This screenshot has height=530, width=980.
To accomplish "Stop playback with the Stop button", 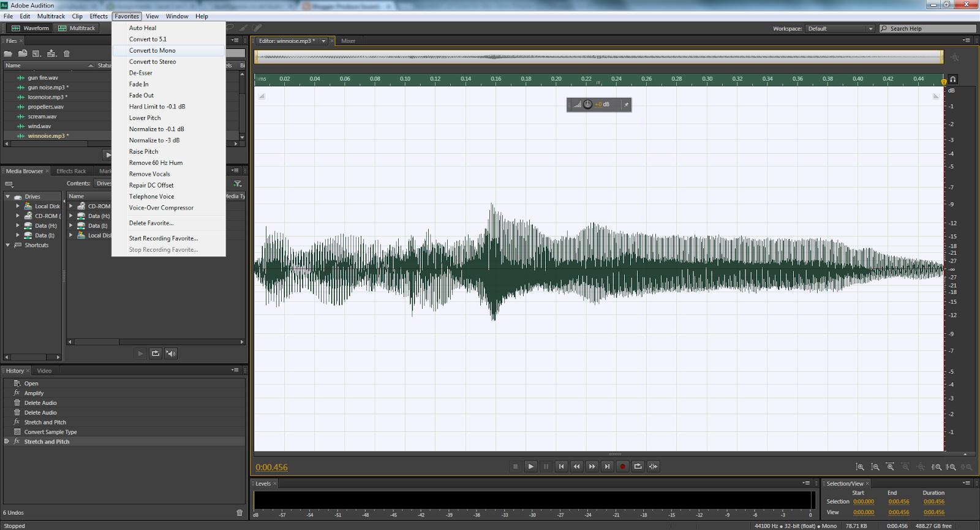I will pos(515,466).
